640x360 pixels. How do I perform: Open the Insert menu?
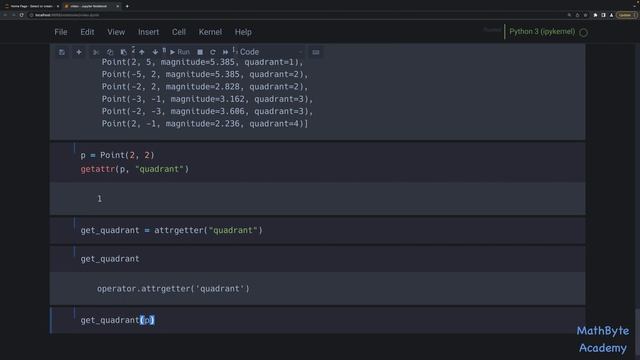148,32
